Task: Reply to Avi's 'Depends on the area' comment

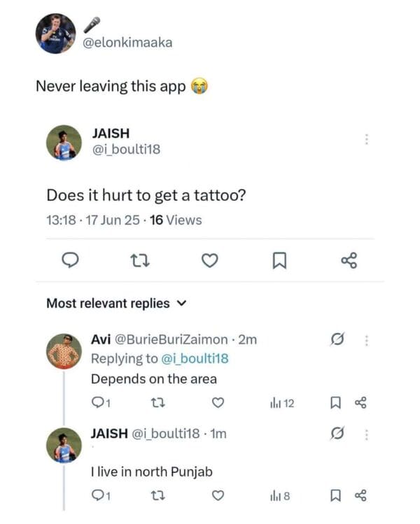Action: pos(99,402)
